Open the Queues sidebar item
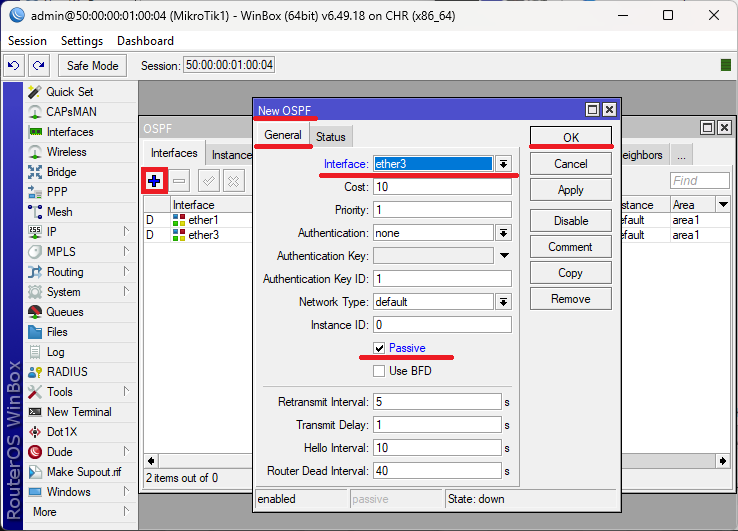This screenshot has width=738, height=531. tap(65, 312)
